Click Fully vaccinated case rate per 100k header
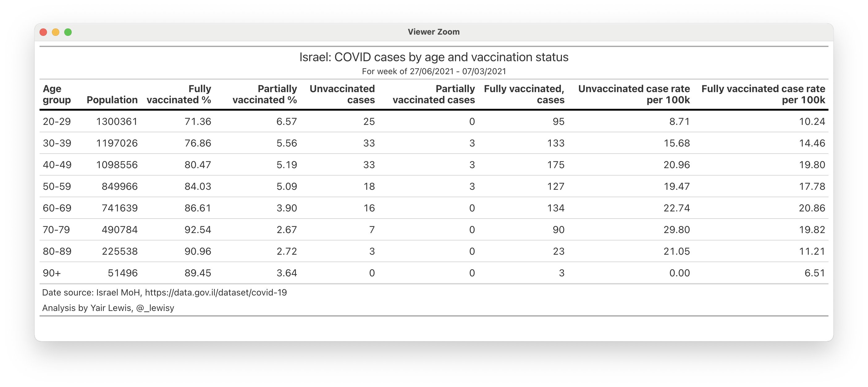The width and height of the screenshot is (868, 387). (x=763, y=94)
